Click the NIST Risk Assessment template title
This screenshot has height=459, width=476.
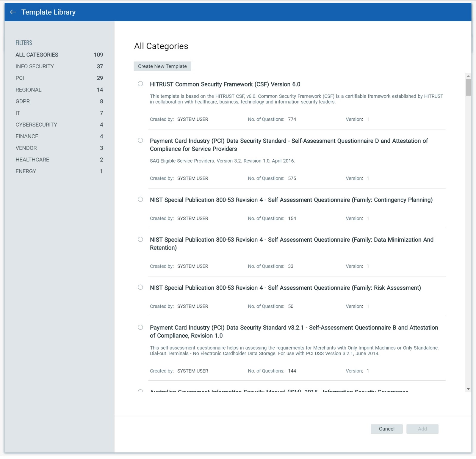coord(285,288)
